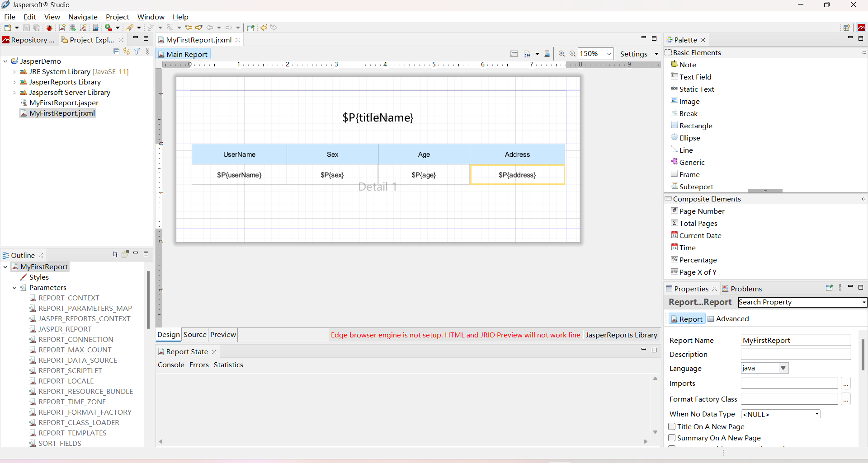Screen dimensions: 868x463
Task: Select Static Text from the palette
Action: click(x=693, y=89)
